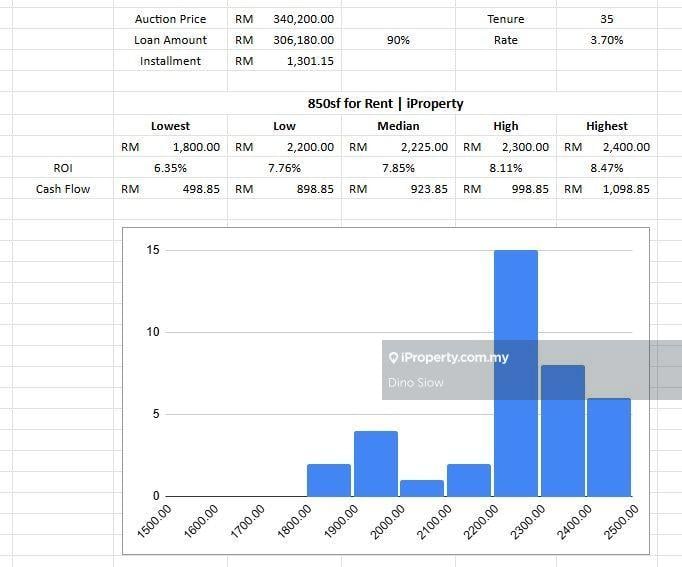Image resolution: width=682 pixels, height=567 pixels.
Task: Select the histogram bar between 1900 and 2000
Action: [x=375, y=463]
